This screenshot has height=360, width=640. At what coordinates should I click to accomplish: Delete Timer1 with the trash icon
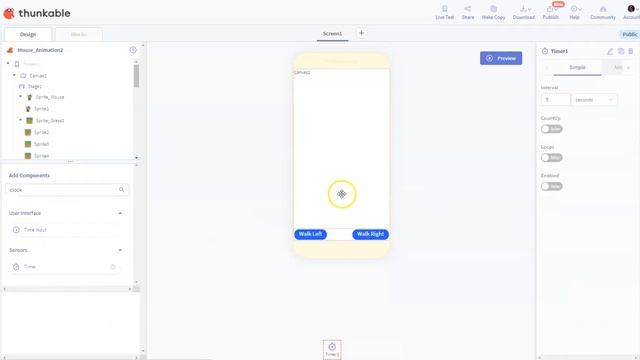click(x=631, y=51)
